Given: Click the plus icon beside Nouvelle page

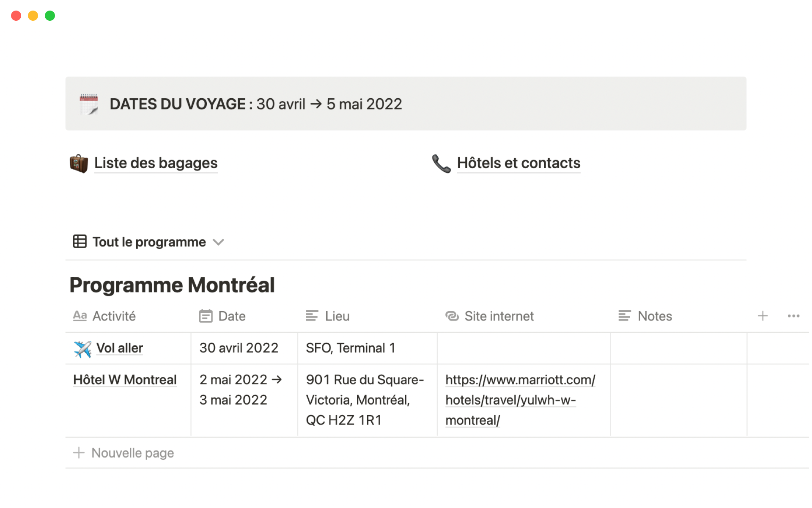Looking at the screenshot, I should [x=79, y=453].
